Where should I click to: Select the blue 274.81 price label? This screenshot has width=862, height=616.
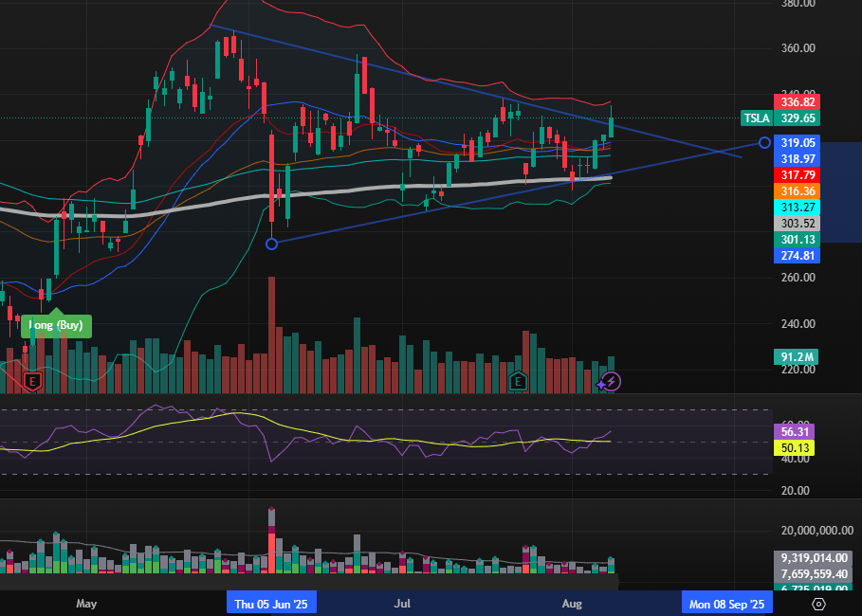pyautogui.click(x=798, y=256)
